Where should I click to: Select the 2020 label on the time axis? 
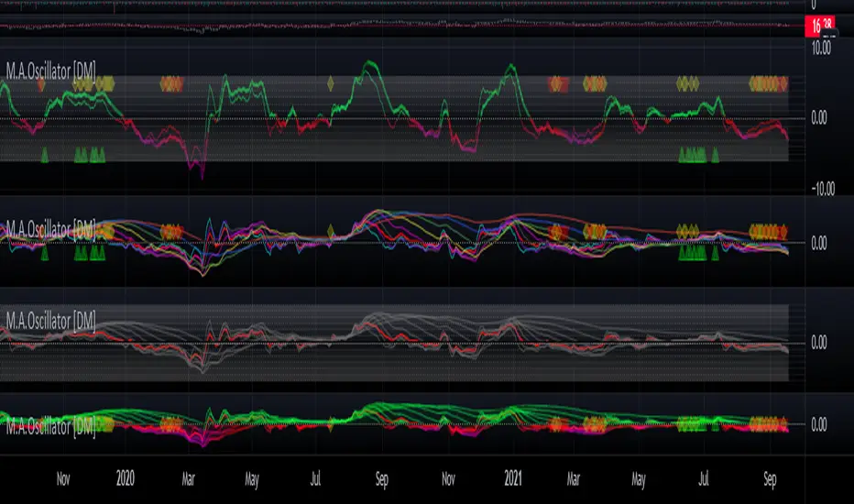point(125,477)
